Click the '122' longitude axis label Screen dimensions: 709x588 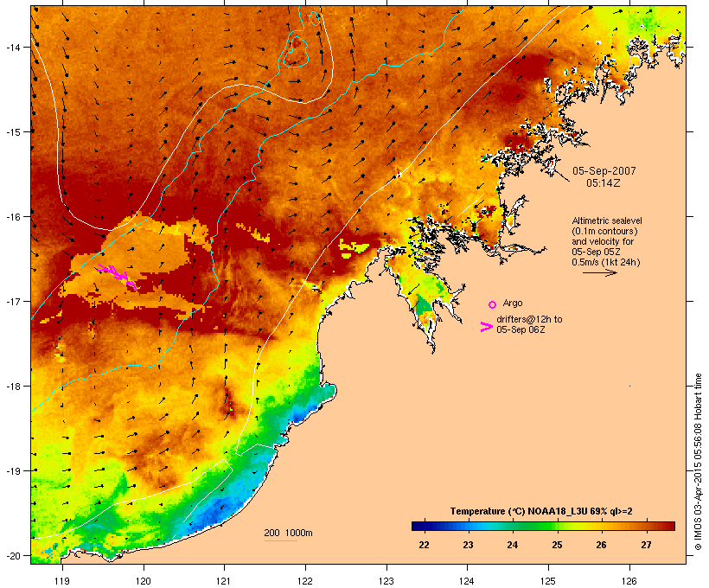coord(304,581)
